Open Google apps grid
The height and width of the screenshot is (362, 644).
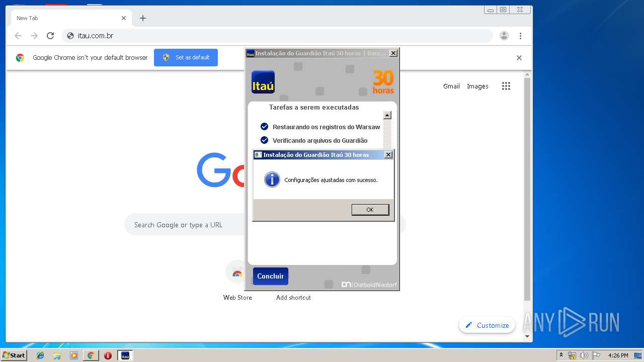pyautogui.click(x=506, y=86)
